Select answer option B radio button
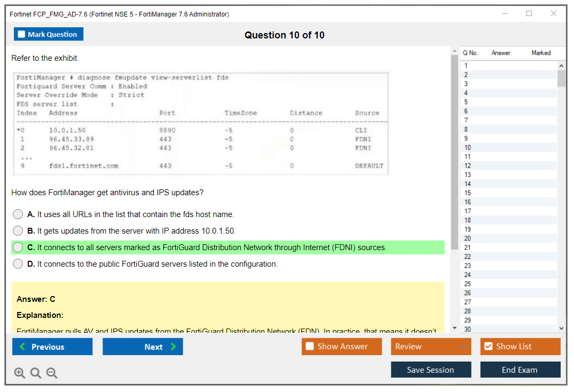 coord(18,230)
